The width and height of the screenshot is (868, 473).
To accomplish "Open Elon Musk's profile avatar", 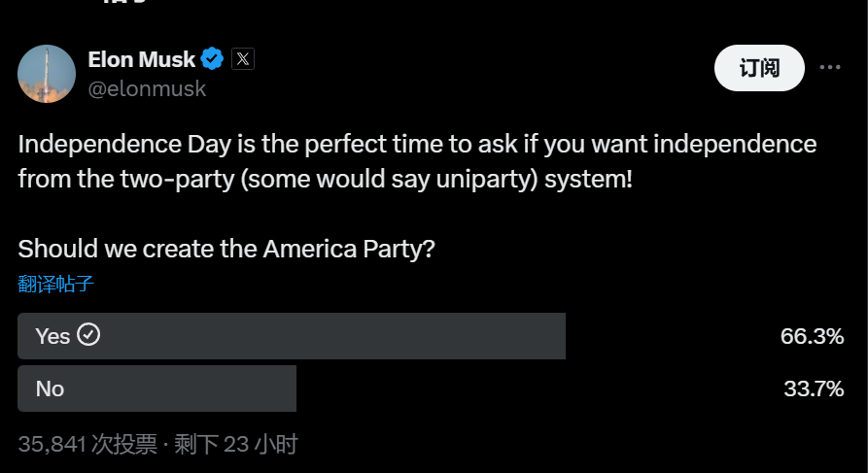I will tap(47, 74).
